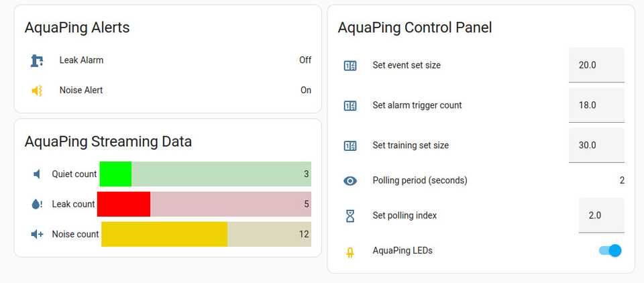The image size is (644, 283).
Task: Click the event set size numeric icon
Action: point(350,66)
